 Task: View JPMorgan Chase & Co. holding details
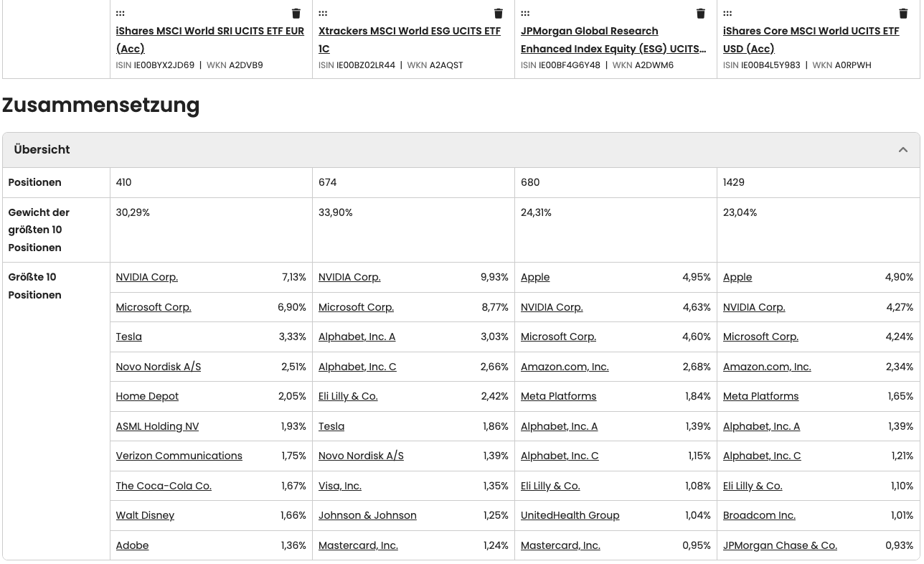click(x=779, y=545)
